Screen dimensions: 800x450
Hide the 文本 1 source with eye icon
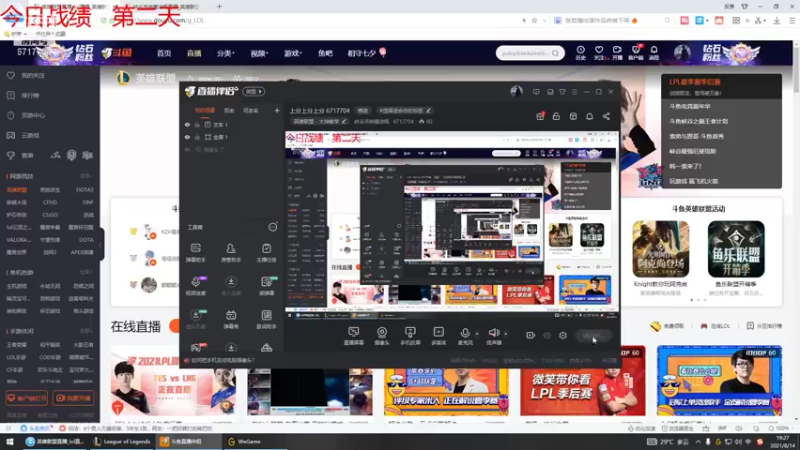[187, 124]
